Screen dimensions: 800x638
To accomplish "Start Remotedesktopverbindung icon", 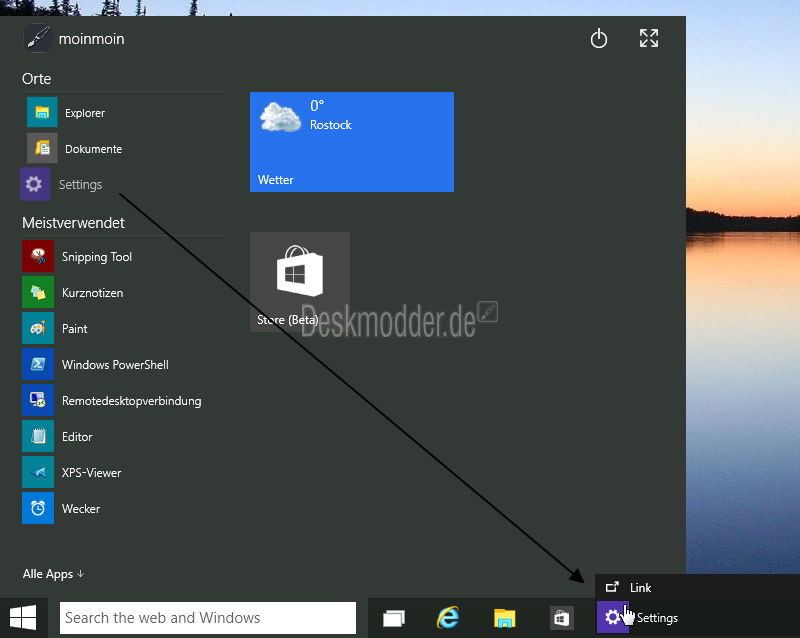I will [38, 400].
